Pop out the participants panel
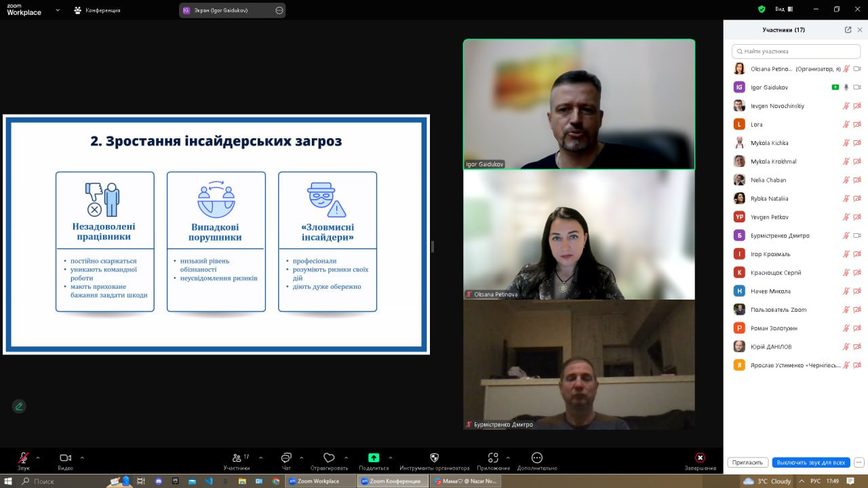The width and height of the screenshot is (868, 488). tap(848, 30)
